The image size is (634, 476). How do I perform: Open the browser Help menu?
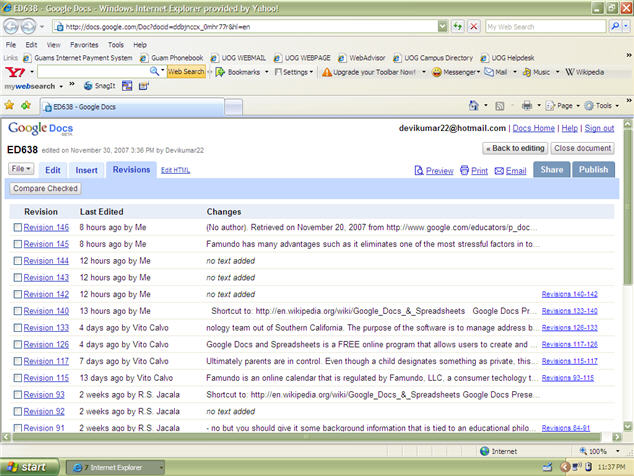[x=140, y=45]
